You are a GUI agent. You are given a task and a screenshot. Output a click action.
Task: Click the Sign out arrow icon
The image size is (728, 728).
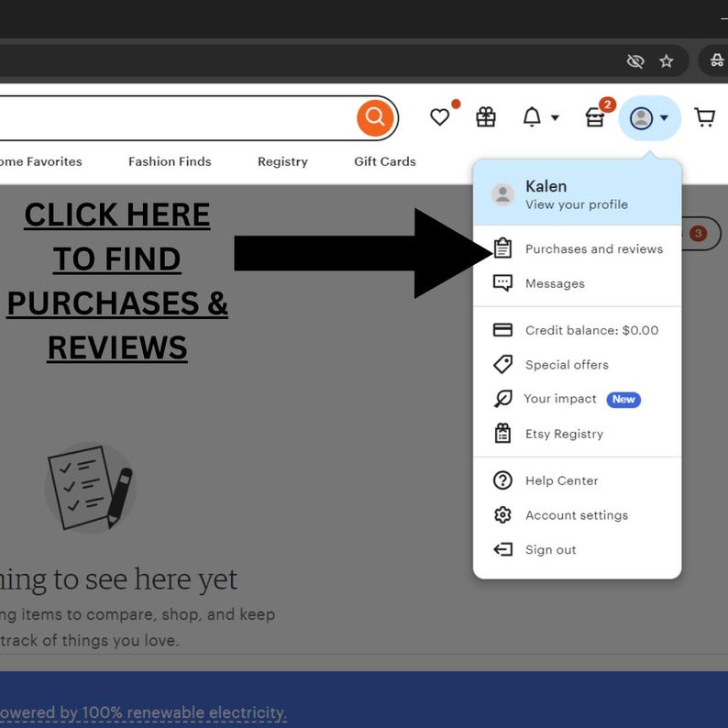[502, 550]
